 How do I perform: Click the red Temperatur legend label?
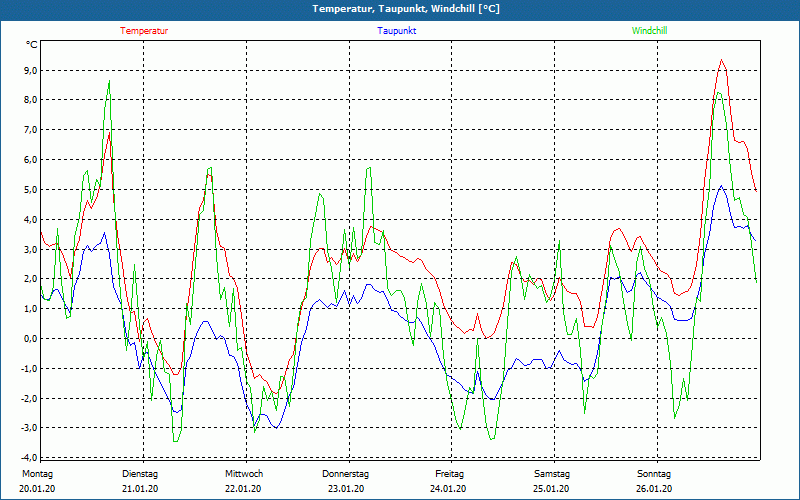tap(144, 31)
